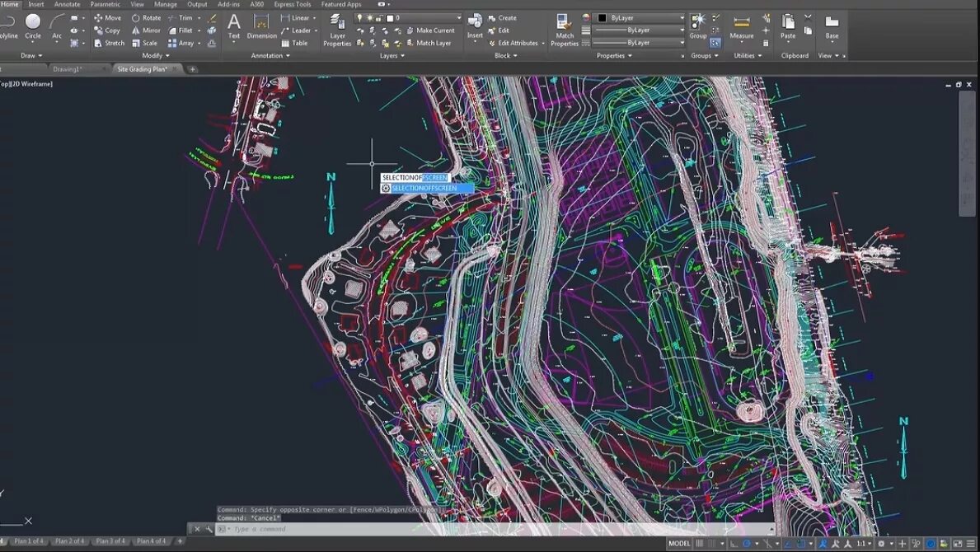Click the Trim tool
980x552 pixels.
tap(181, 18)
